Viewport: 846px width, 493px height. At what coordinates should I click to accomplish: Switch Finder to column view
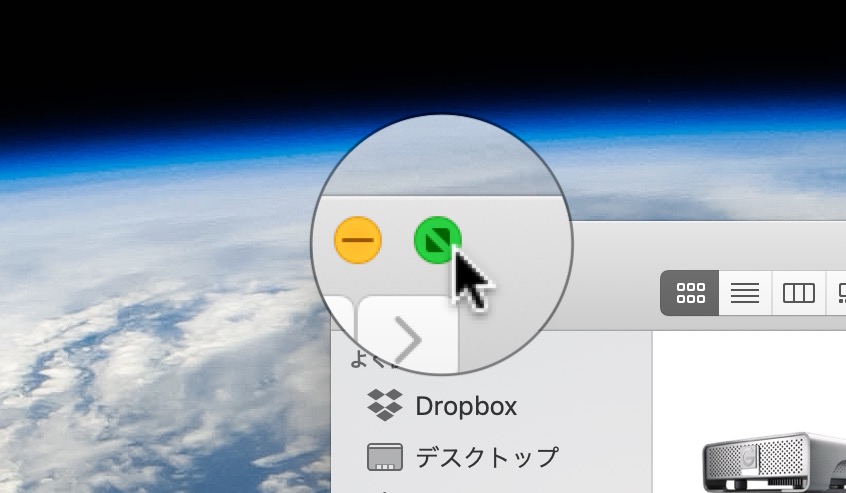(799, 293)
